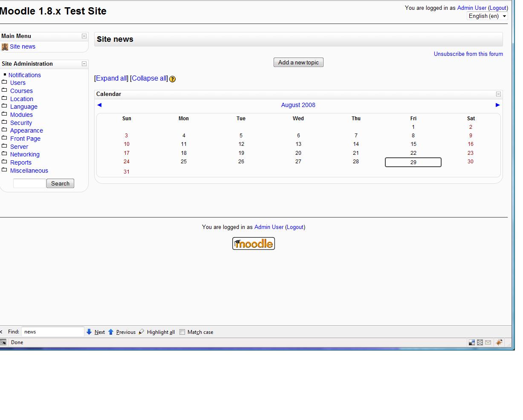
Task: Collapse the Main Menu block
Action: (x=84, y=36)
